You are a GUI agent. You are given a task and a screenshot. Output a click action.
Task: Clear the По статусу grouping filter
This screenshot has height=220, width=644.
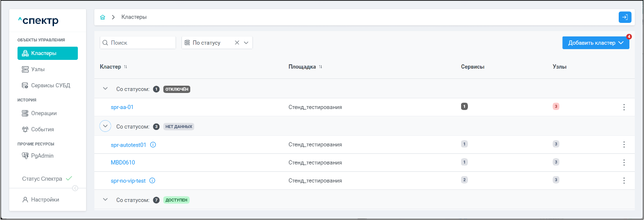tap(237, 43)
